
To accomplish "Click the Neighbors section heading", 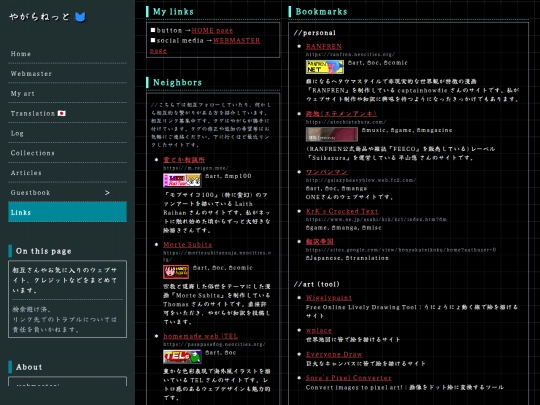I will (177, 83).
